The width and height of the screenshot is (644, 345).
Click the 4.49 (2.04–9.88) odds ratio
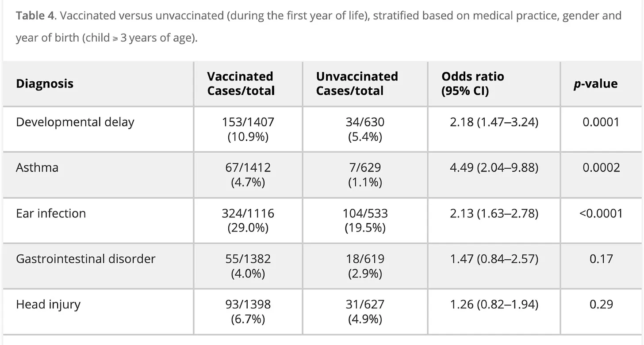coord(494,168)
